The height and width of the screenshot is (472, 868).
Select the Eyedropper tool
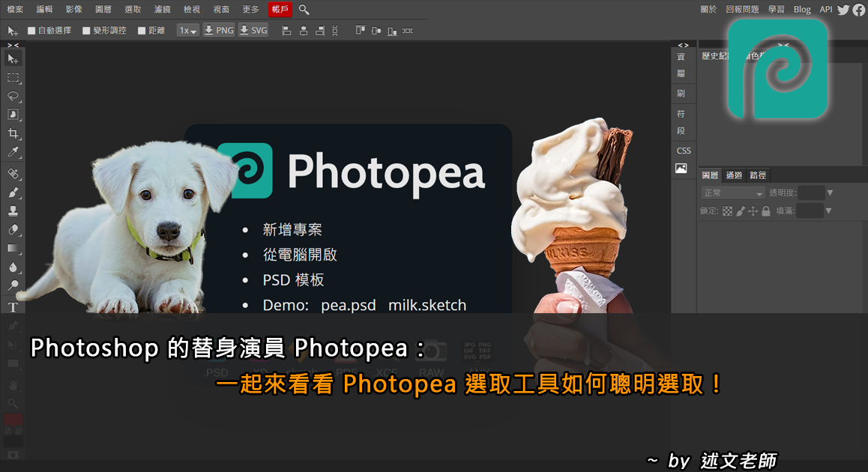[13, 152]
